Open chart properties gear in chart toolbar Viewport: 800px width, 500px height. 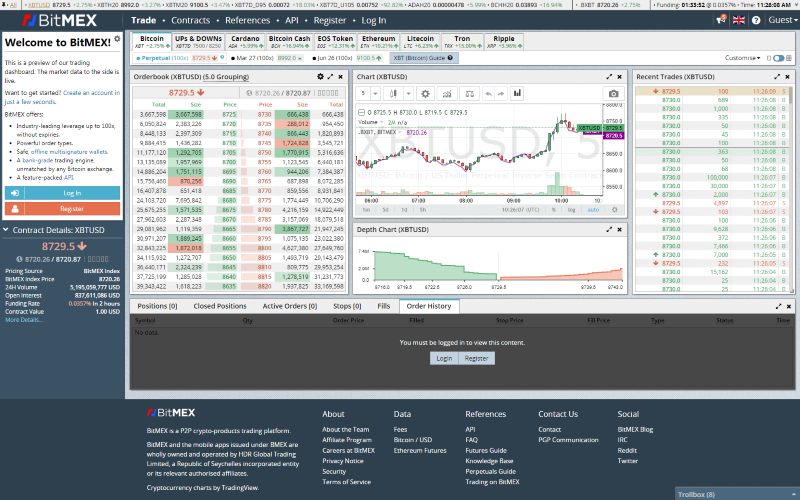[x=425, y=93]
